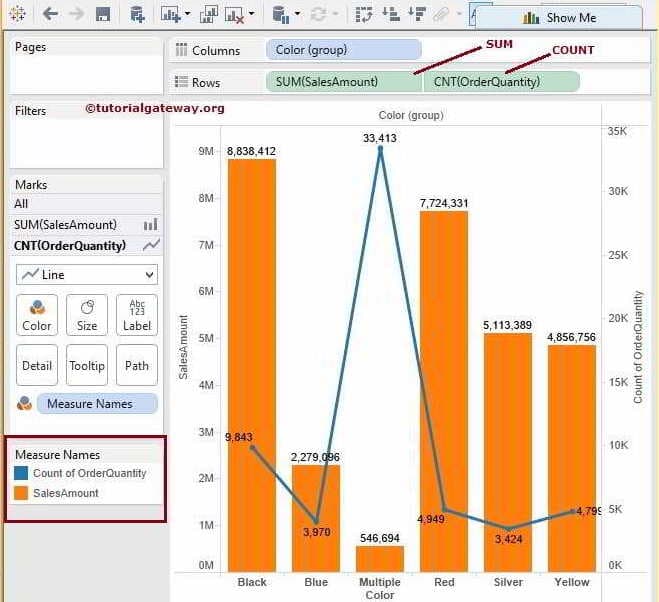The width and height of the screenshot is (659, 602).
Task: Add a new data source via toolbar icon
Action: [x=137, y=14]
